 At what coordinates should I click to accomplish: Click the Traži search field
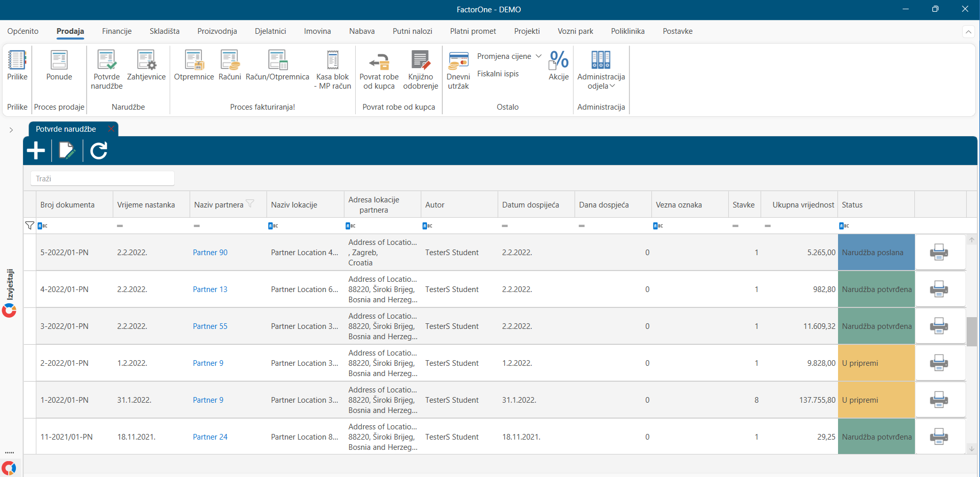[x=103, y=178]
